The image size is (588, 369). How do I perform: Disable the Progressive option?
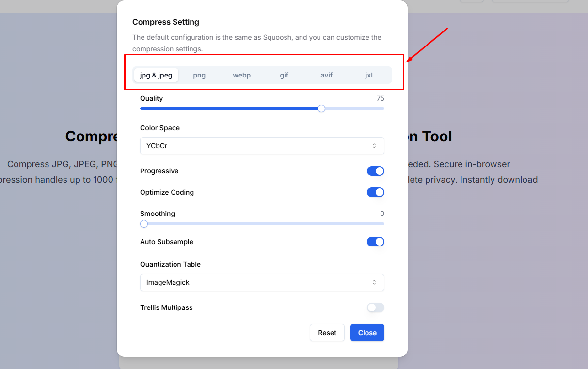[376, 171]
